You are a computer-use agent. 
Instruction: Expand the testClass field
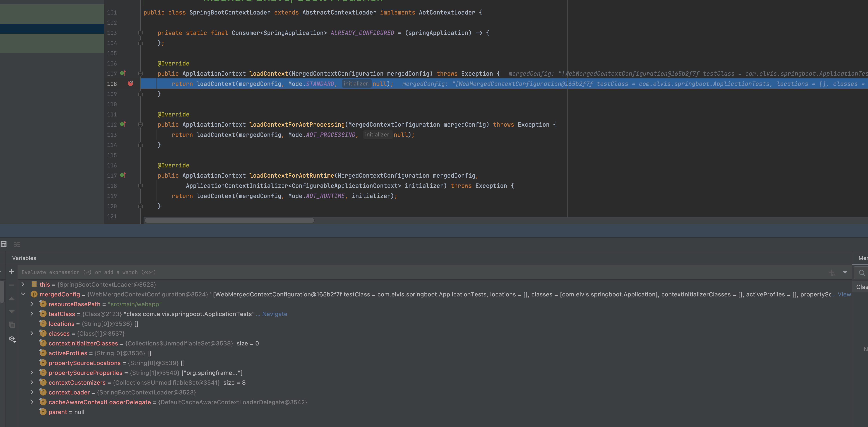pos(32,313)
